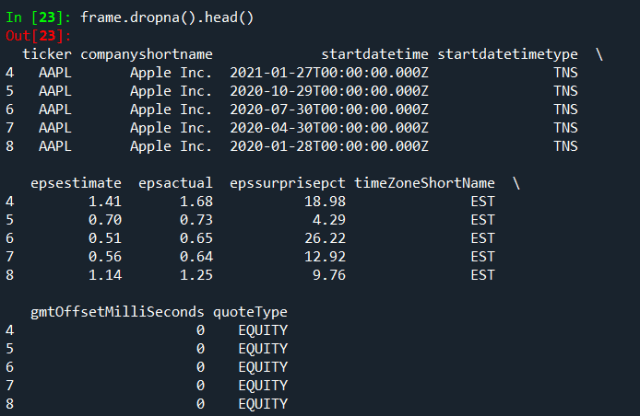Click the epsestimate value 1.41
The width and height of the screenshot is (640, 416).
pyautogui.click(x=105, y=201)
